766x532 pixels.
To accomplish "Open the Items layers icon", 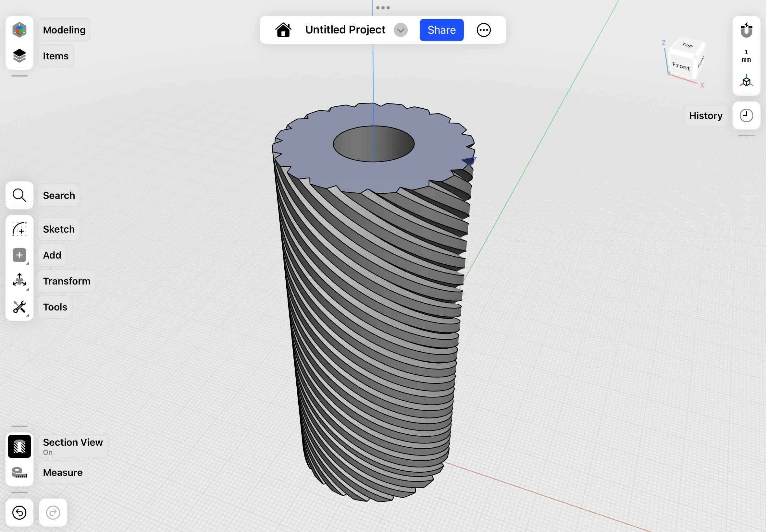I will [x=19, y=56].
